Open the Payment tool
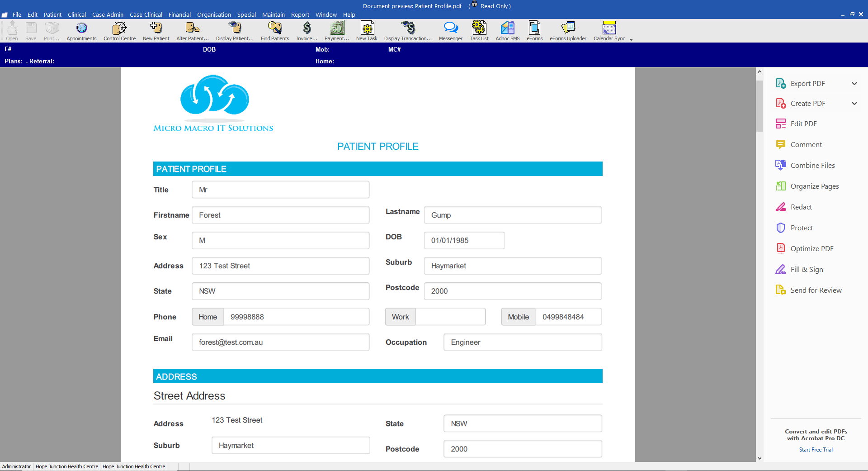Image resolution: width=868 pixels, height=471 pixels. pos(337,31)
